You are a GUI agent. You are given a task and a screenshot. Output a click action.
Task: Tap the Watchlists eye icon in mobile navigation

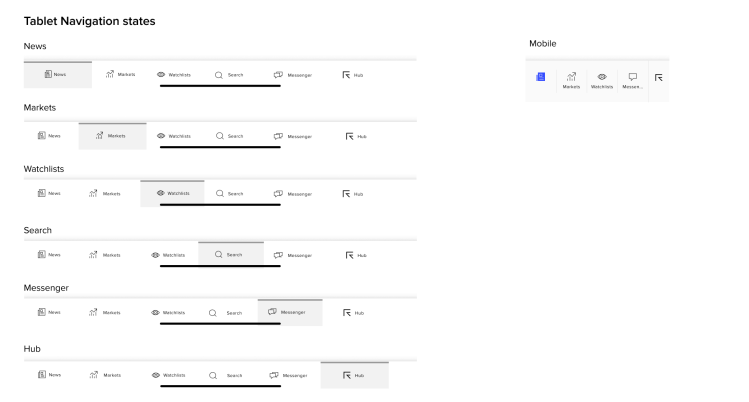[x=601, y=77]
